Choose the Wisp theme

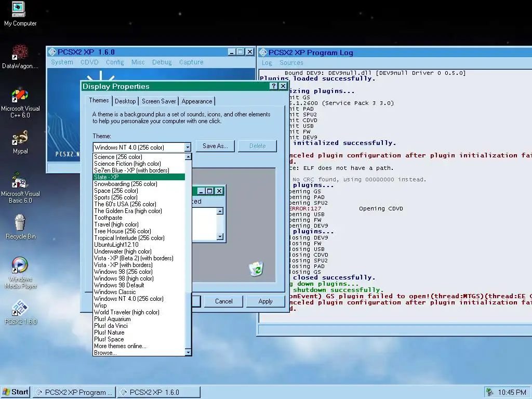pos(139,305)
